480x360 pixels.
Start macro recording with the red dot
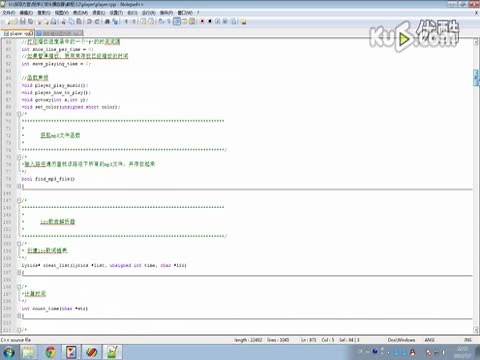[x=202, y=21]
